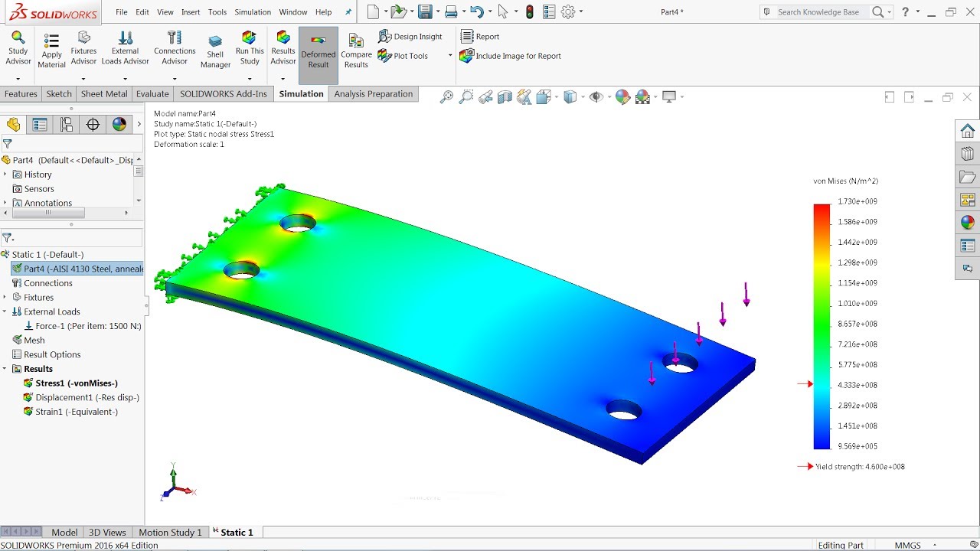Collapse the Results folder in study tree
The height and width of the screenshot is (551, 980).
pos(5,369)
